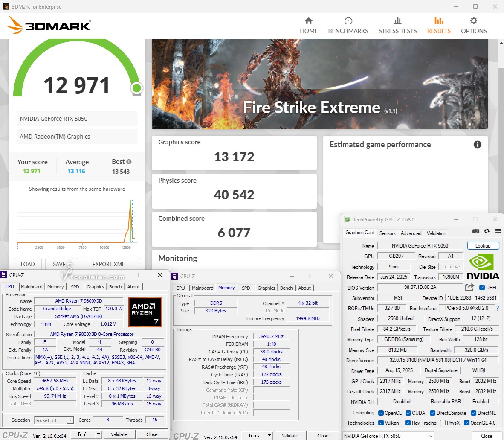Screen dimensions: 504x440
Task: Click the score gauge indicator knob
Action: (x=136, y=88)
